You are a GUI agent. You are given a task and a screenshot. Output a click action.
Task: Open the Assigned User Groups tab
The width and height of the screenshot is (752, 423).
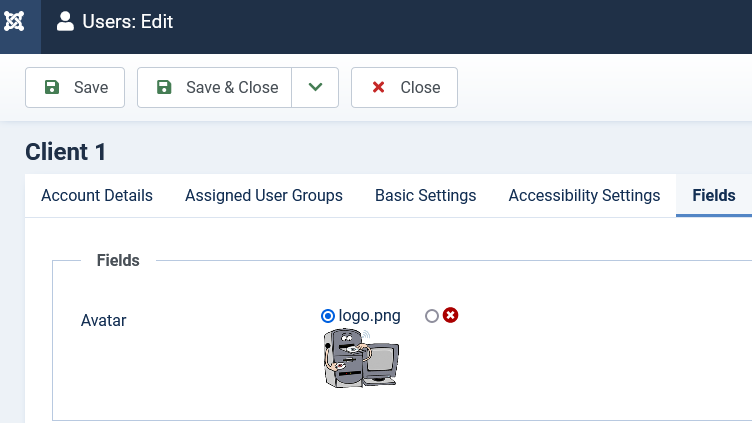(x=264, y=196)
